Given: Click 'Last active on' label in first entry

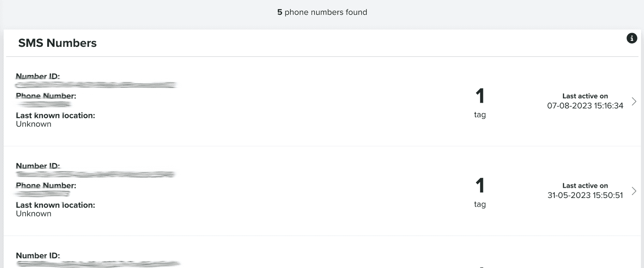Looking at the screenshot, I should click(585, 96).
